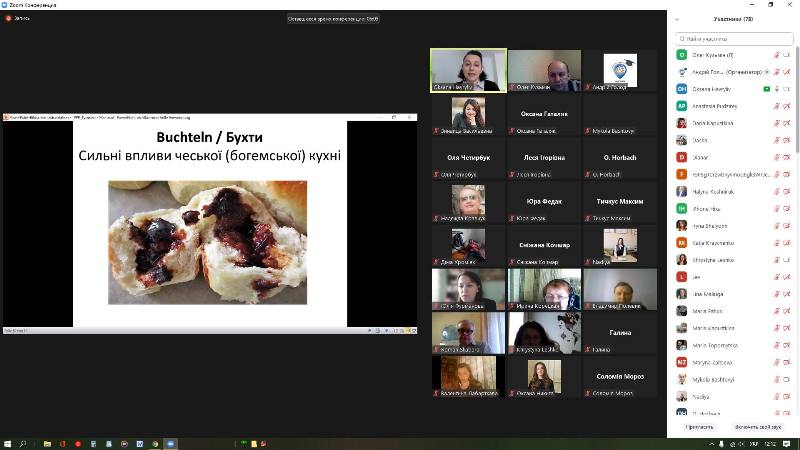This screenshot has height=450, width=800.
Task: Open Word from the taskbar
Action: point(139,444)
